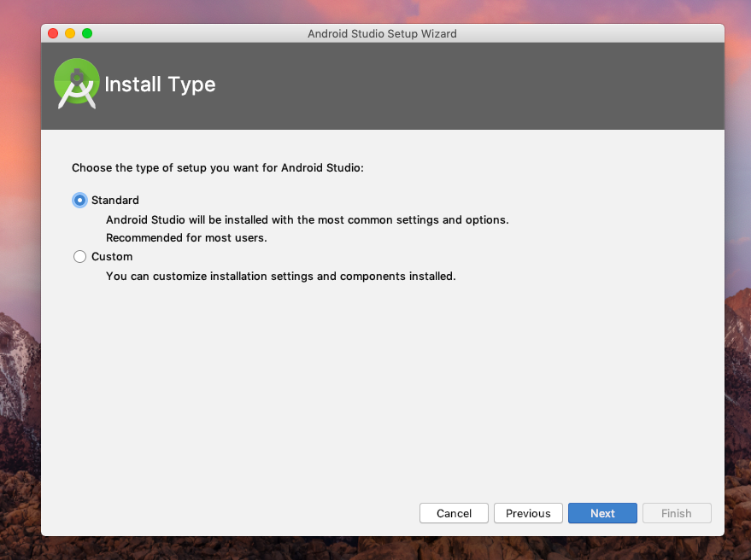Select the Standard install type radio button
751x560 pixels.
click(79, 200)
